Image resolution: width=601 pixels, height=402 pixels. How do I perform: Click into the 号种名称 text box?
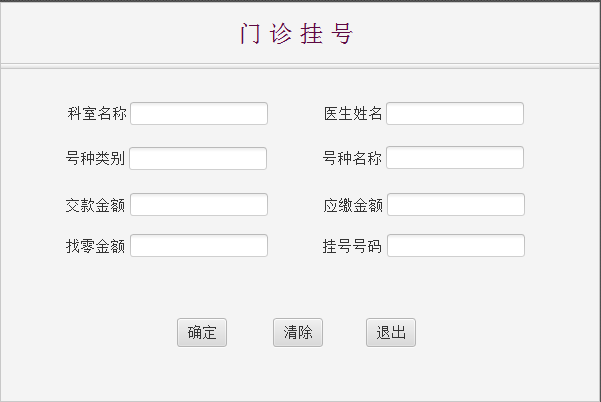coord(455,158)
